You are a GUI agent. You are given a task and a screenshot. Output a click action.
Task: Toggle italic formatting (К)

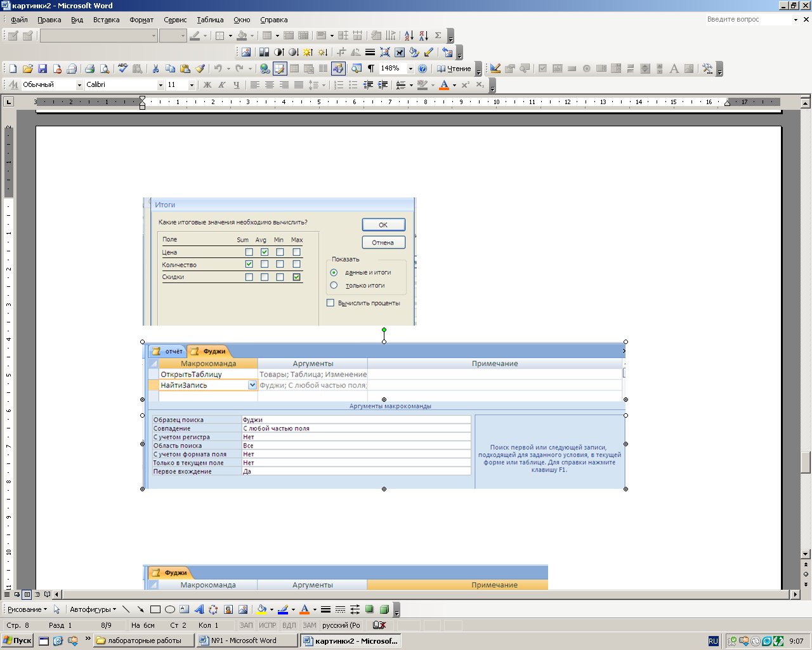222,84
